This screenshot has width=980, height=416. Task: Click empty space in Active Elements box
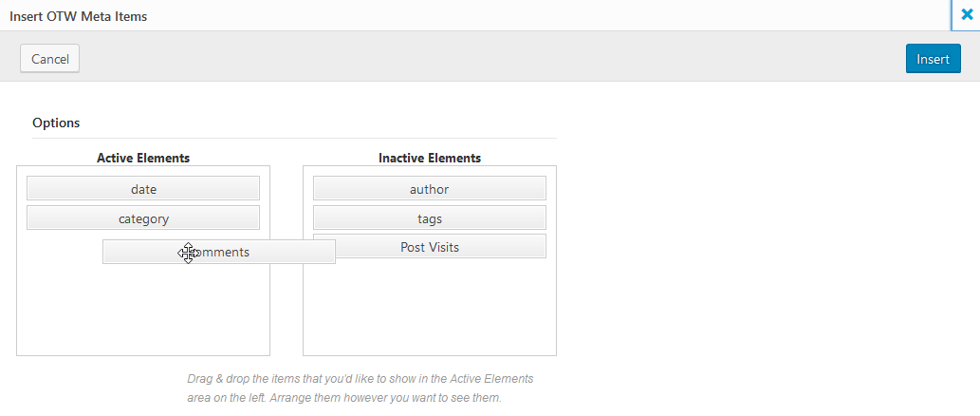[x=142, y=313]
